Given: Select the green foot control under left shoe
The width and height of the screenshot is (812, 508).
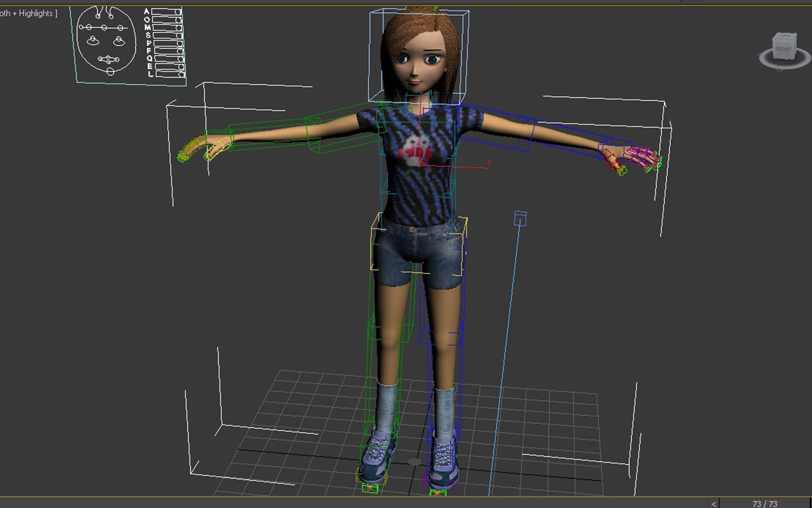Looking at the screenshot, I should (x=370, y=488).
